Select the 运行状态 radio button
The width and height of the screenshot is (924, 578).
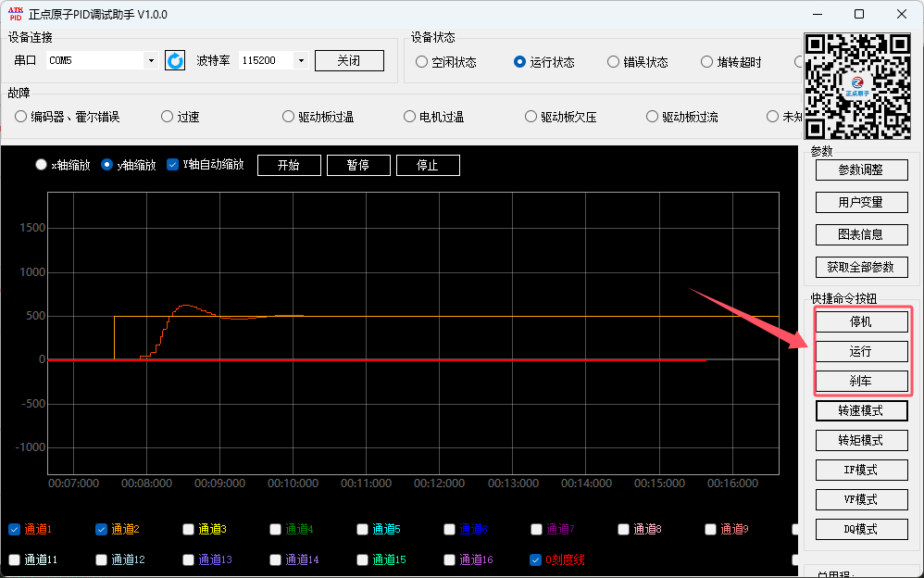click(x=519, y=62)
